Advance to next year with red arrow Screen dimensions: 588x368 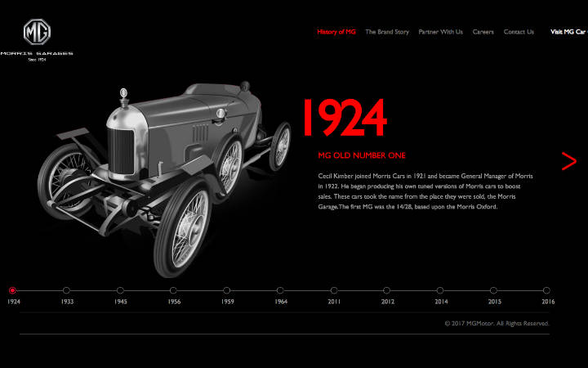pos(569,161)
